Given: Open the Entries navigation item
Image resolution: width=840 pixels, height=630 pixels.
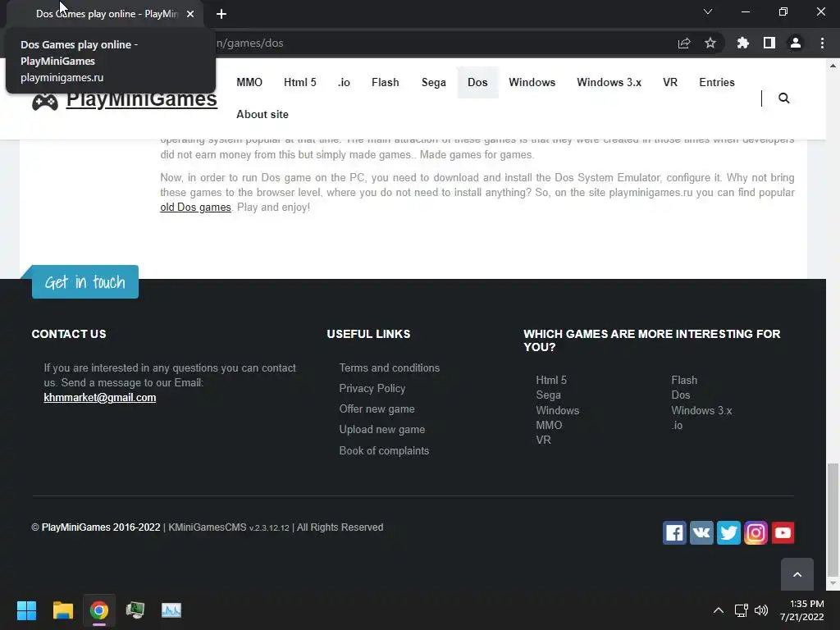Looking at the screenshot, I should (x=717, y=83).
